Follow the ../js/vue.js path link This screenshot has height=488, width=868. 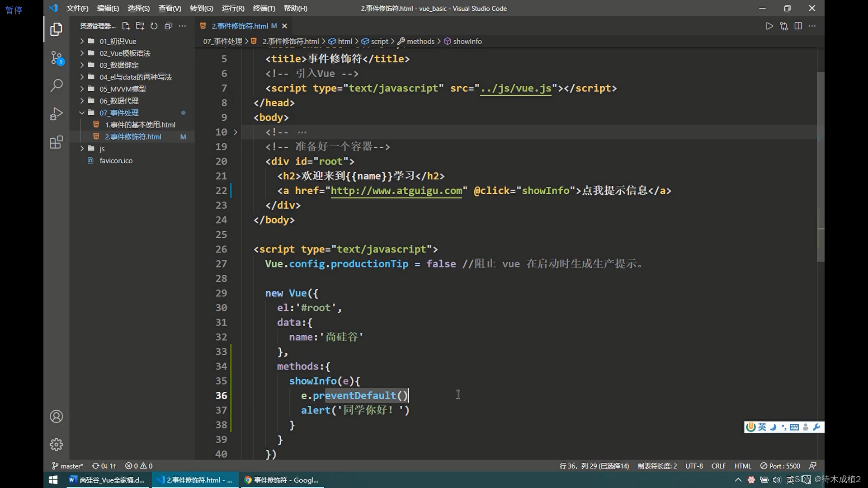(516, 88)
